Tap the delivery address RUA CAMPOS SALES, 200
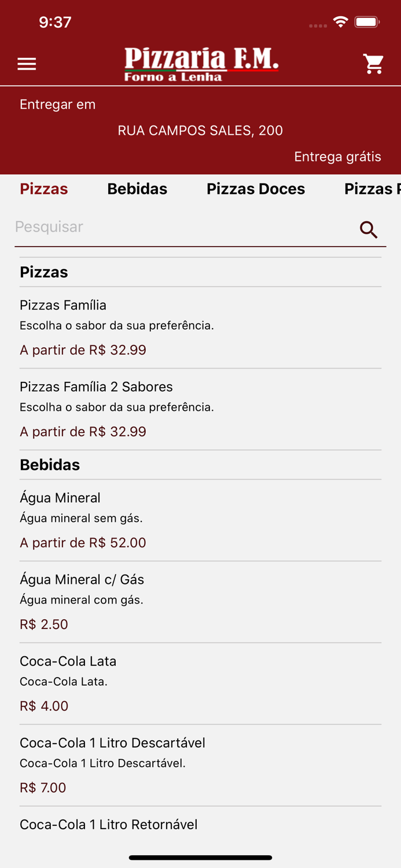The image size is (401, 868). (x=200, y=131)
